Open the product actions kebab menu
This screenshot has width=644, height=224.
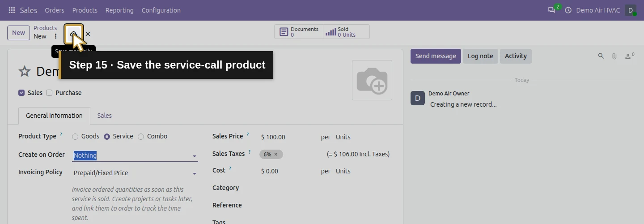pyautogui.click(x=55, y=36)
